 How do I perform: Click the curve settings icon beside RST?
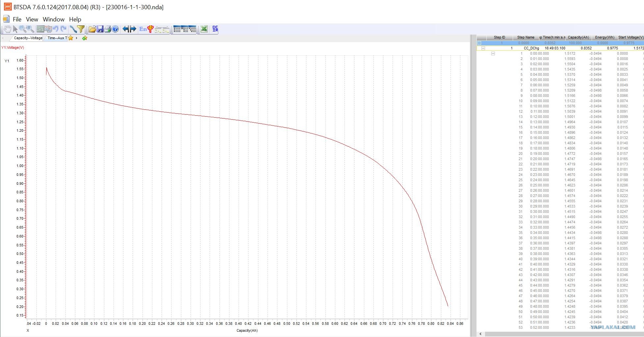tap(48, 29)
